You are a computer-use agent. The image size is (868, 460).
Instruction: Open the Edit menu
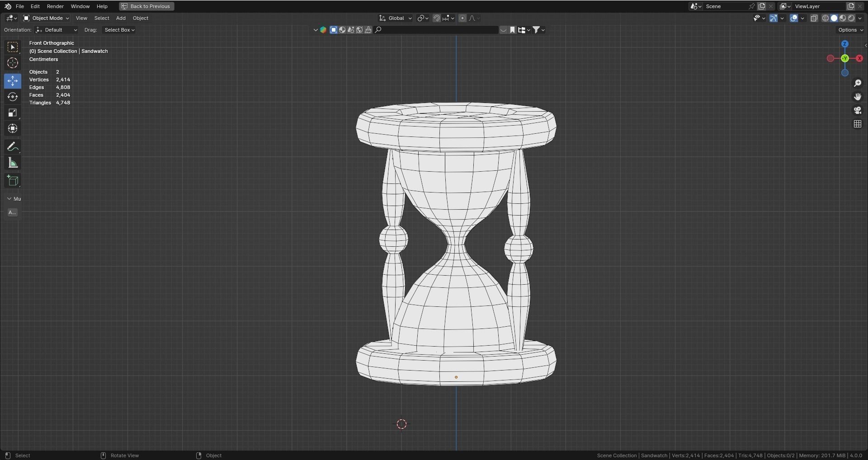(35, 6)
